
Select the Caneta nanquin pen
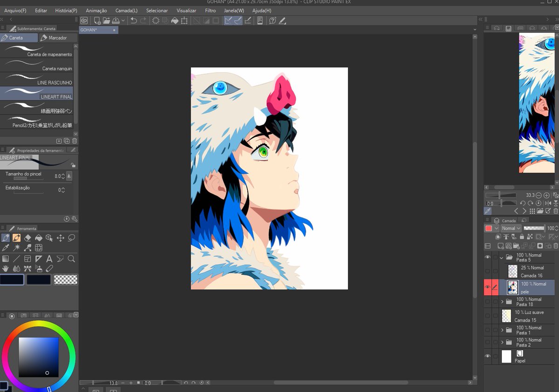pos(36,65)
